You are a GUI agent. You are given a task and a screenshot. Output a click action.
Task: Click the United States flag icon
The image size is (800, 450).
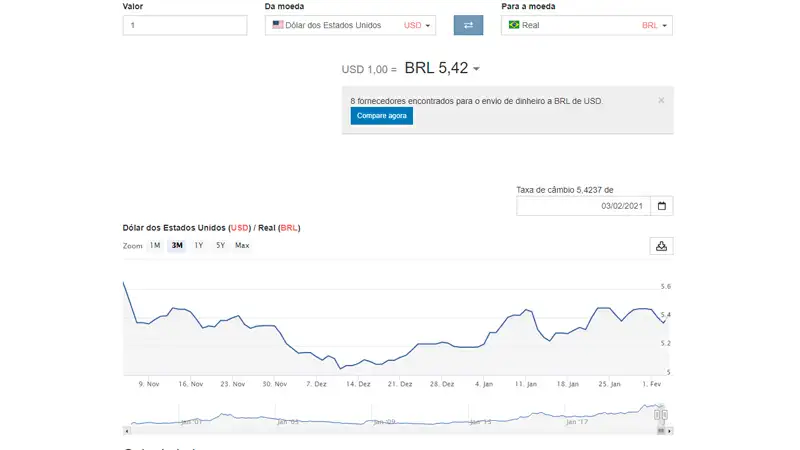coord(278,24)
